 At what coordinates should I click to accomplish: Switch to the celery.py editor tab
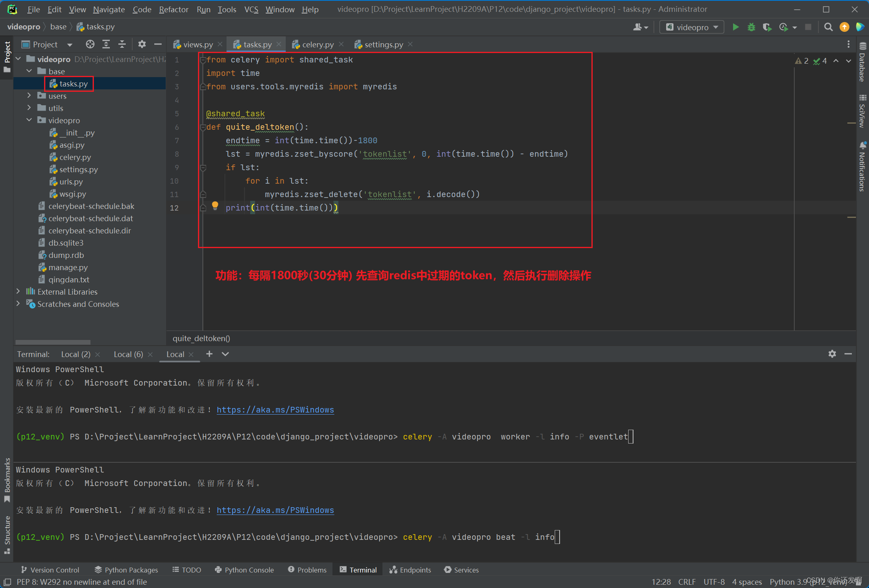pos(318,44)
